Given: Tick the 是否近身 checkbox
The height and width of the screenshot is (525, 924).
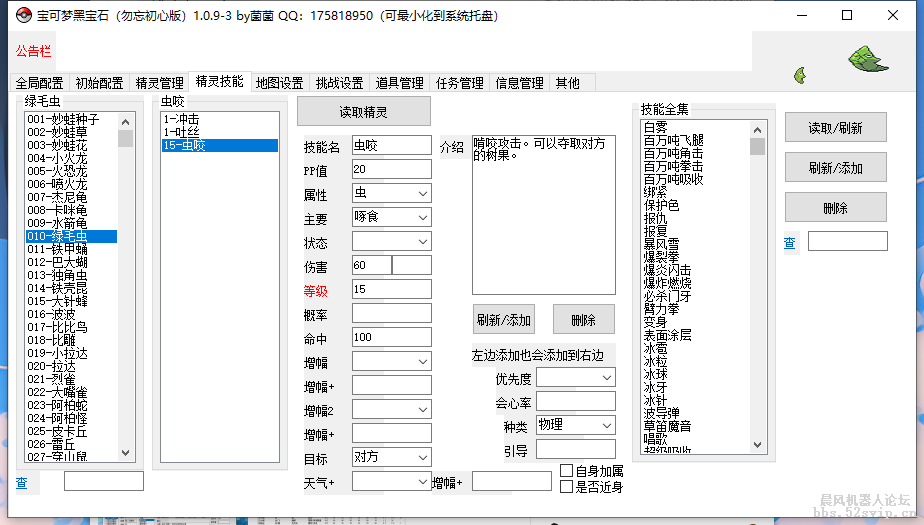Looking at the screenshot, I should point(566,487).
